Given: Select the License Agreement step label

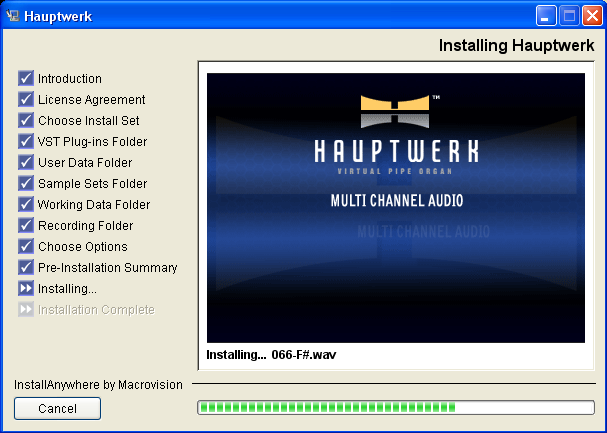Looking at the screenshot, I should (x=91, y=99).
